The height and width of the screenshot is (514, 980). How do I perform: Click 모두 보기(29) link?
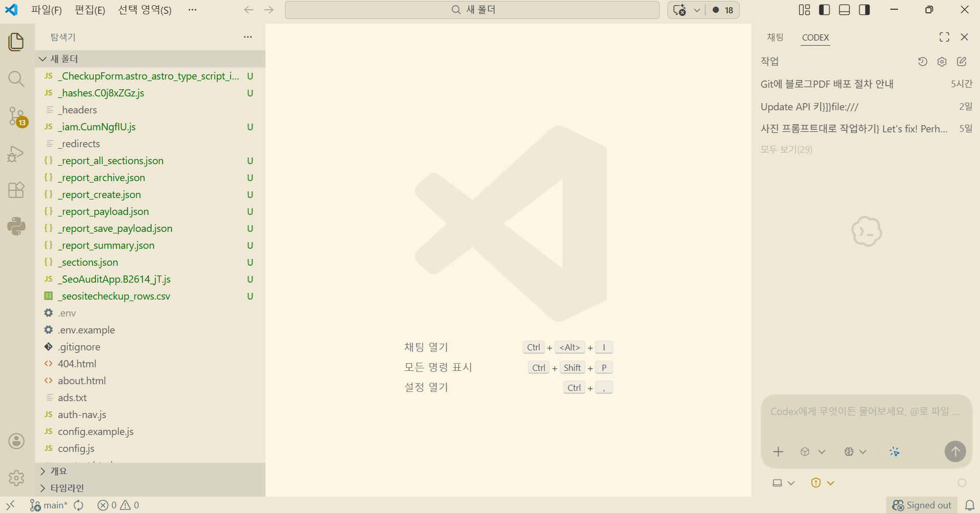coord(786,150)
